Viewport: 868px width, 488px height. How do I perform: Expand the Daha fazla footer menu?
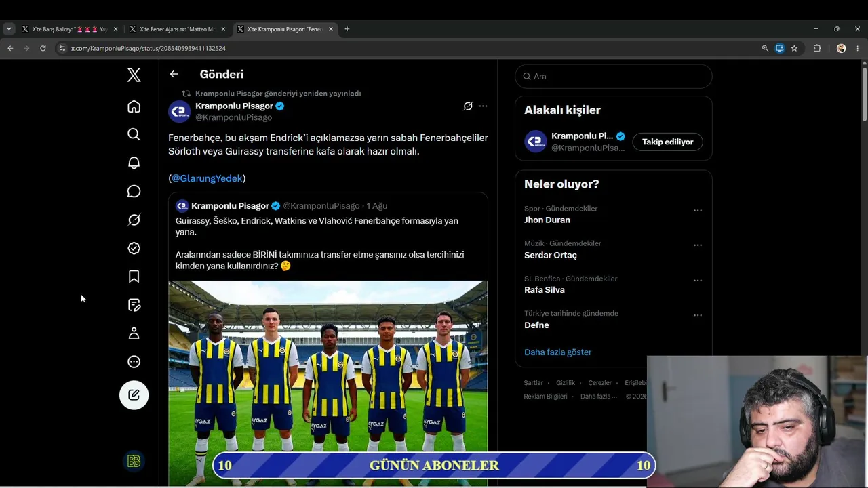click(599, 396)
